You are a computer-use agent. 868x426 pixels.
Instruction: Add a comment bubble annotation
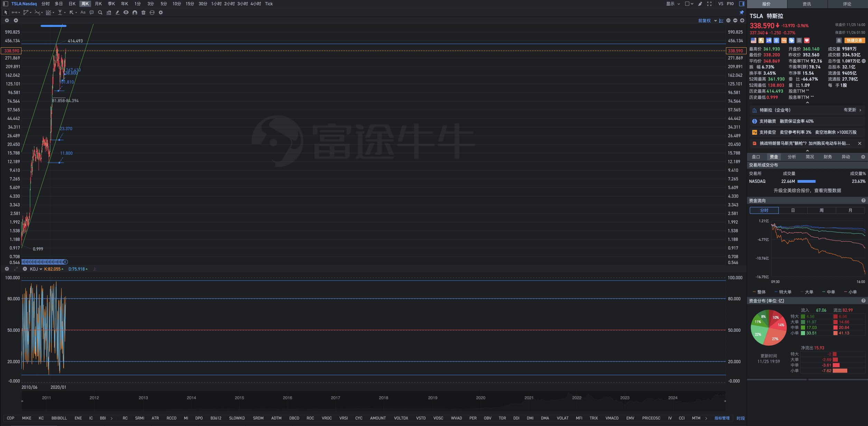click(x=92, y=12)
